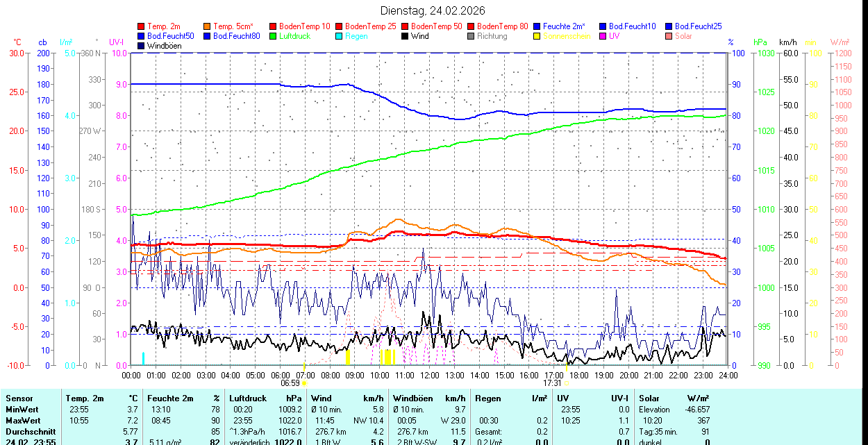Select the 'Richtung' legend label

coord(492,36)
